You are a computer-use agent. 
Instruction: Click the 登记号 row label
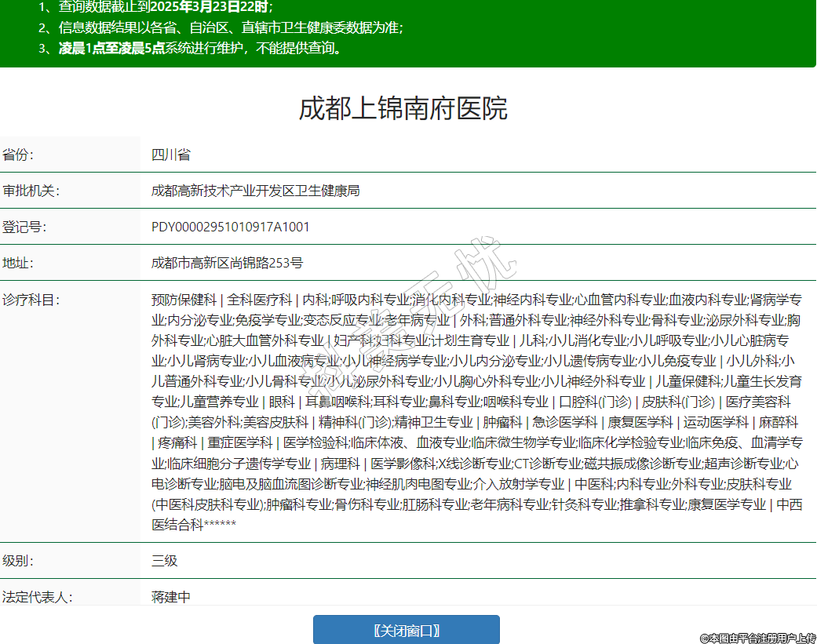click(25, 227)
